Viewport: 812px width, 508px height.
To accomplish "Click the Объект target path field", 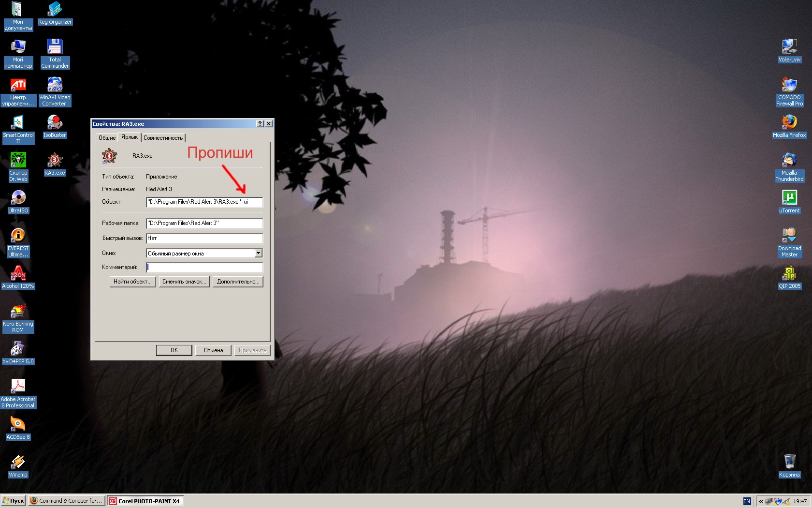I will click(204, 202).
